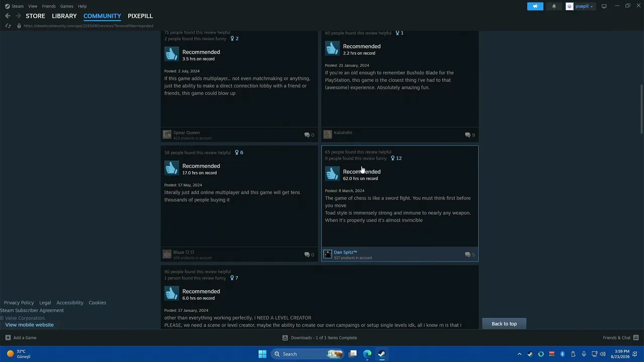Click thumbs-up icon on 3.5 hrs review
Image resolution: width=644 pixels, height=362 pixels.
pos(172,54)
